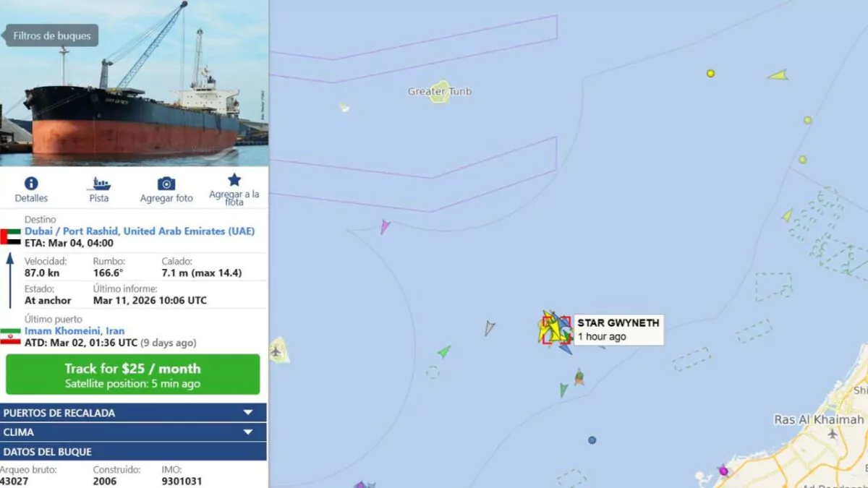Viewport: 868px width, 488px height.
Task: Open the Detalles info icon
Action: 31,184
